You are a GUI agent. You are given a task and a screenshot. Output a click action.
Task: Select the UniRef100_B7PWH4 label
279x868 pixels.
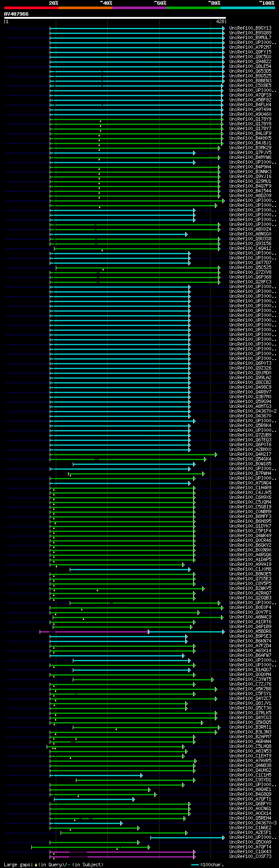coord(250,474)
